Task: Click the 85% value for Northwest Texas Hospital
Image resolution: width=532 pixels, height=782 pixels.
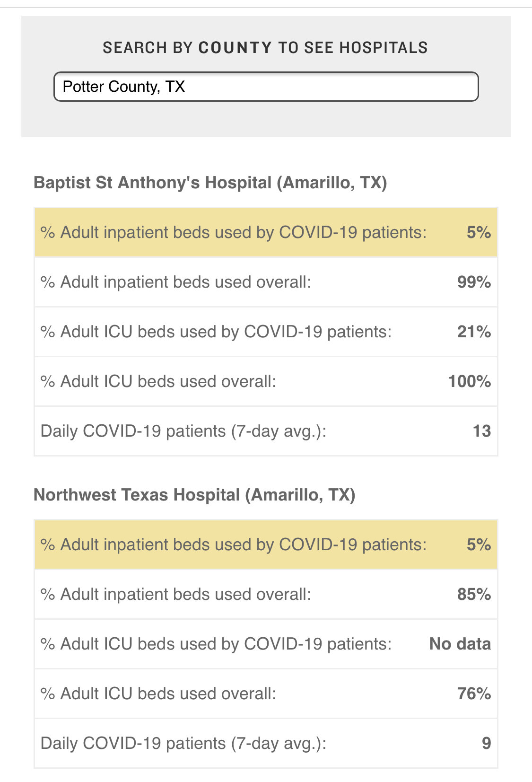Action: point(474,594)
